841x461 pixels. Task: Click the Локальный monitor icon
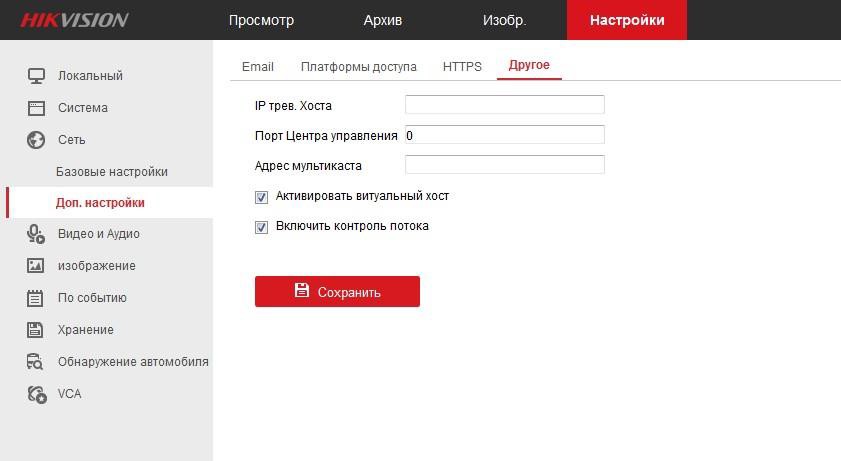[36, 76]
